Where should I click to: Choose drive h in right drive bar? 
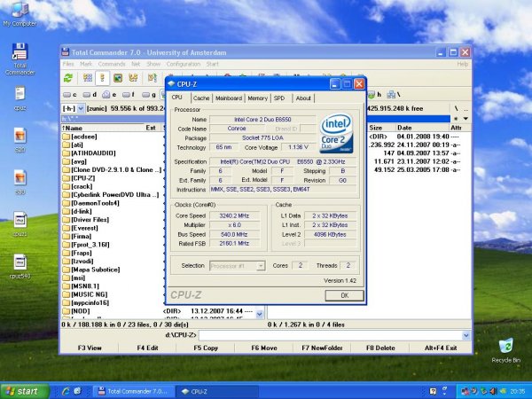(374, 95)
